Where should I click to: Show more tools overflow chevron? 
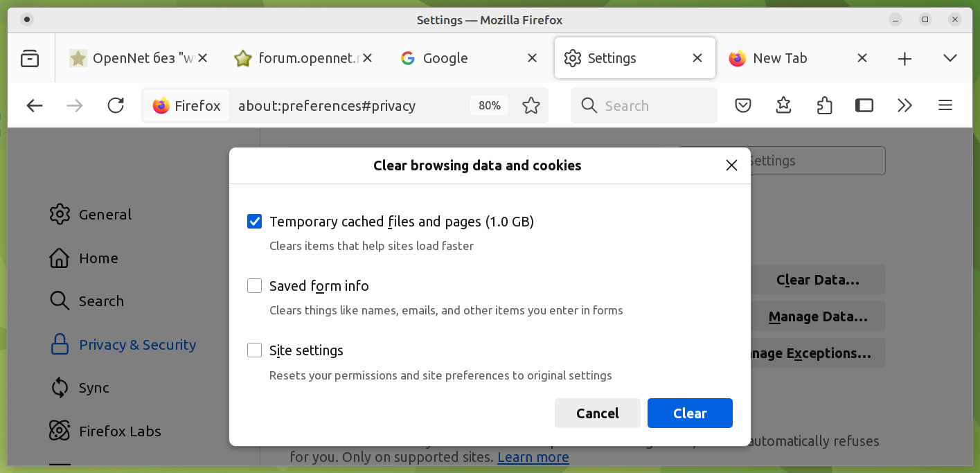[905, 105]
